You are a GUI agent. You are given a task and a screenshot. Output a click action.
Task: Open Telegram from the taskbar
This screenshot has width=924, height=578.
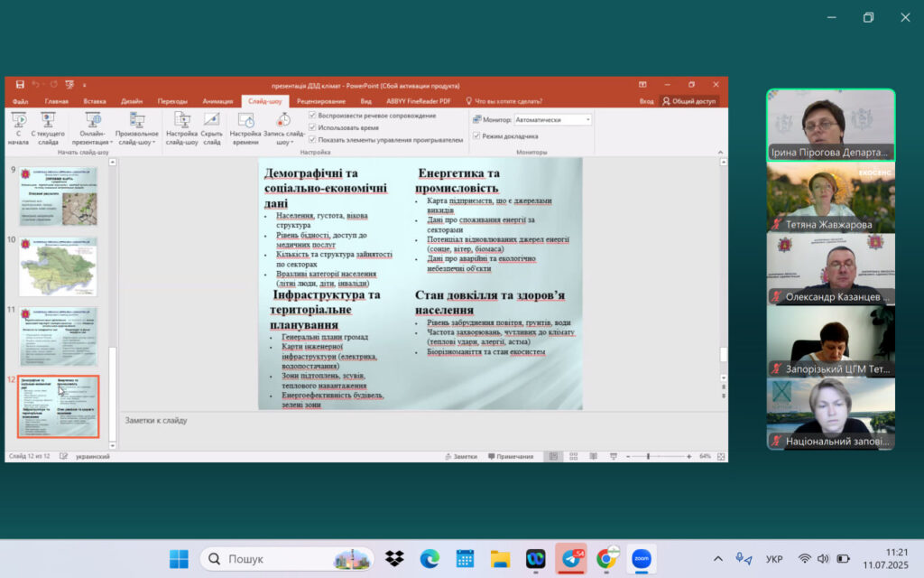571,558
